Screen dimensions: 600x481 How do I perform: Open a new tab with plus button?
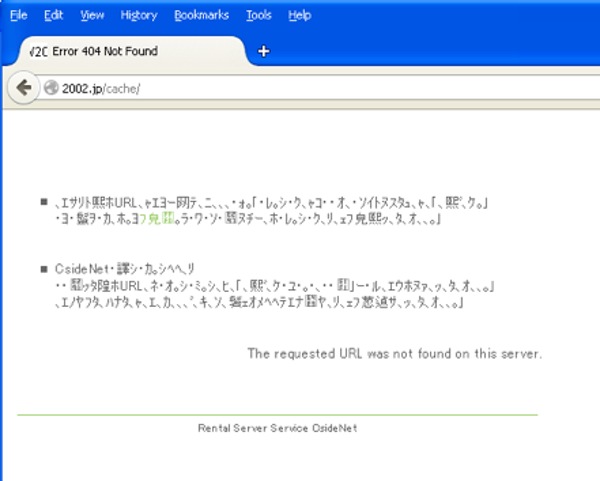point(264,52)
